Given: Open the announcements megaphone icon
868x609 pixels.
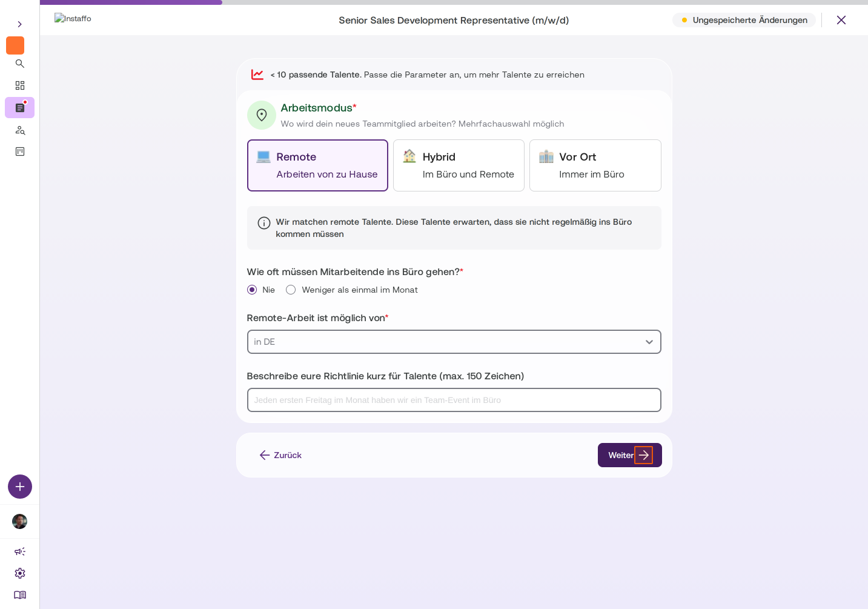Looking at the screenshot, I should [20, 551].
